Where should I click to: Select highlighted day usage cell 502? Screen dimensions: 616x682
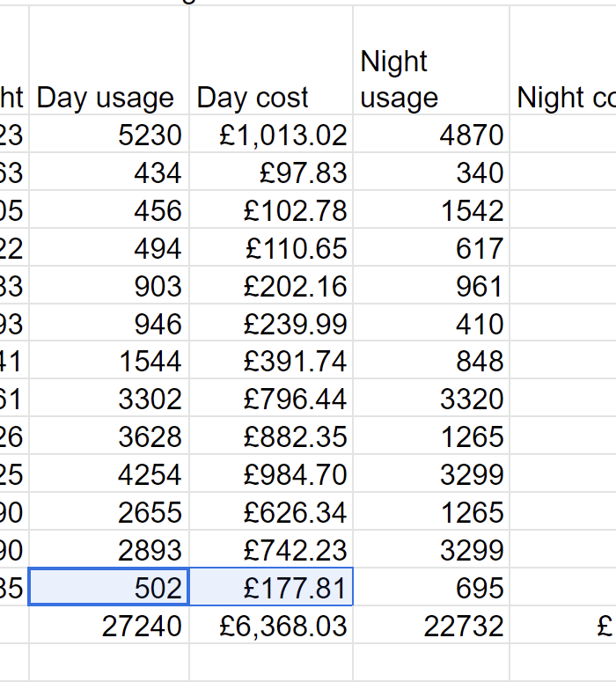point(109,587)
